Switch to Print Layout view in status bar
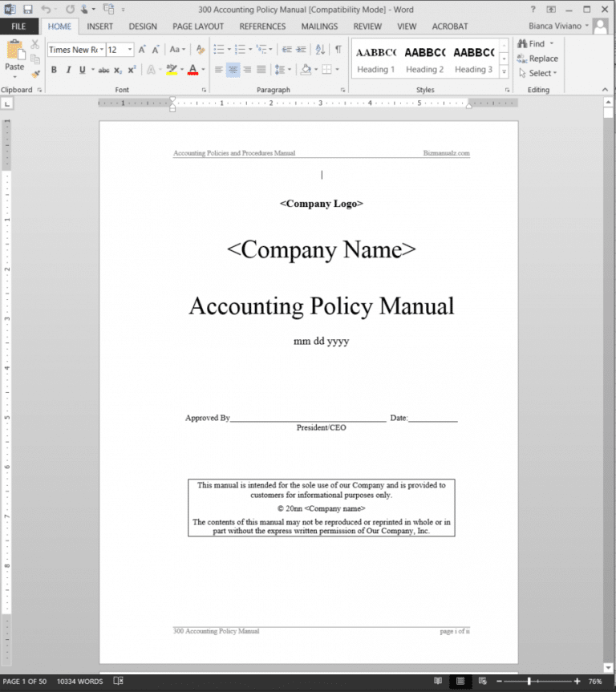Image resolution: width=616 pixels, height=692 pixels. click(x=460, y=681)
